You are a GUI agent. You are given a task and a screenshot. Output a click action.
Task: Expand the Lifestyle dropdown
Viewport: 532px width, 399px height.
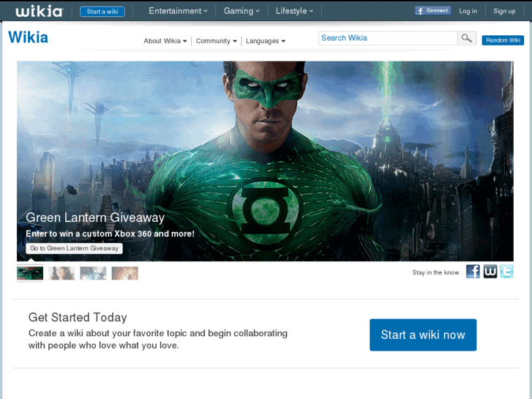(x=294, y=11)
